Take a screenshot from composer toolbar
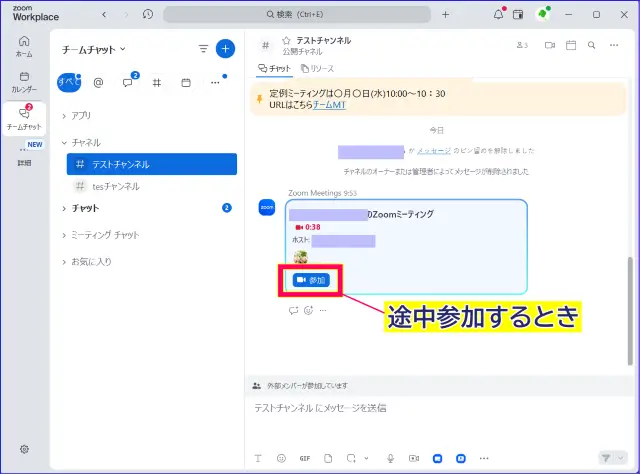The width and height of the screenshot is (640, 474). pos(351,458)
